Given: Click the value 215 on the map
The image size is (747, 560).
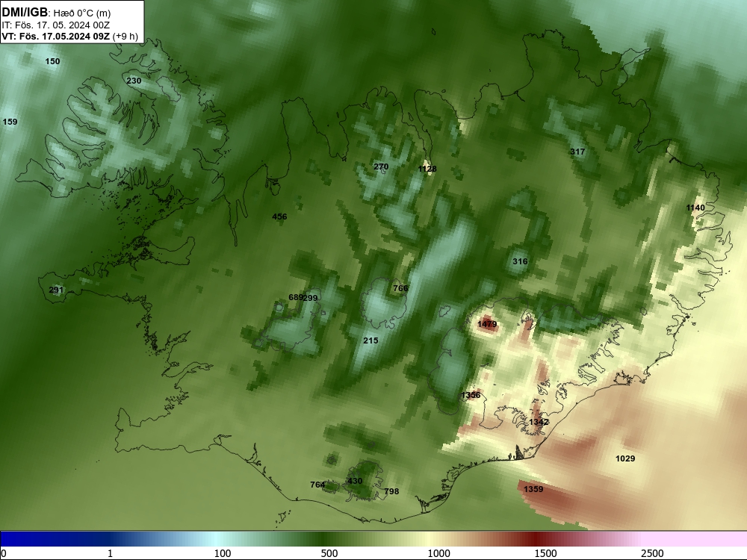Looking at the screenshot, I should (x=371, y=340).
